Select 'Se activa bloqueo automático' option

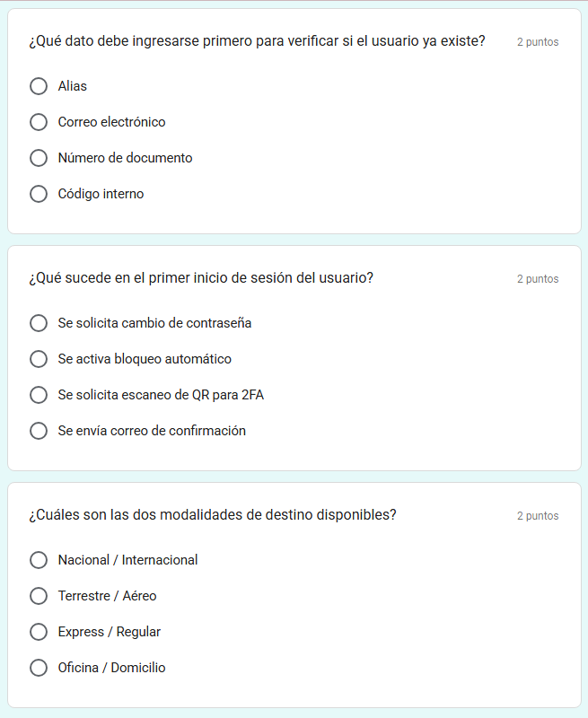pos(39,359)
